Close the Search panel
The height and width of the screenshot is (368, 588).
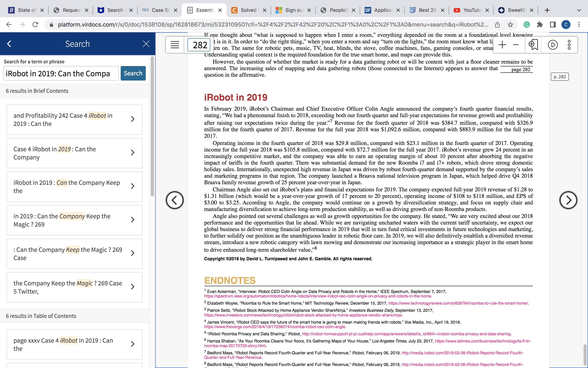tap(146, 44)
